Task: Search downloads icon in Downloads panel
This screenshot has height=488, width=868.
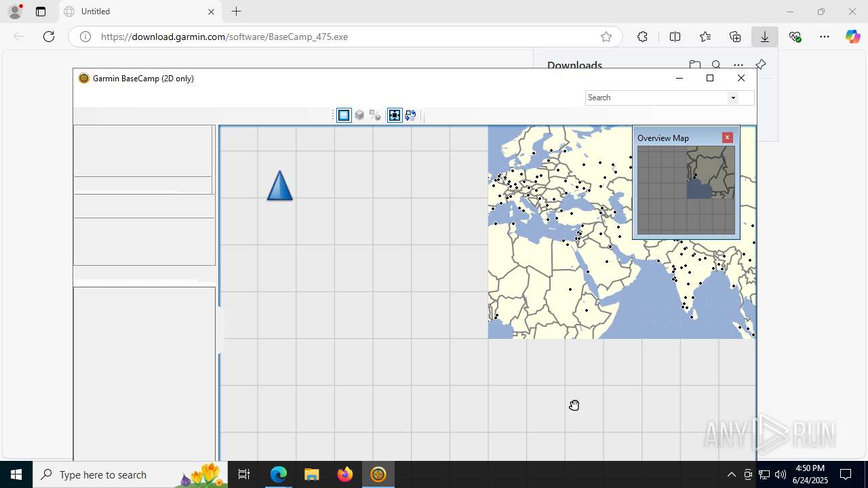Action: click(x=716, y=65)
